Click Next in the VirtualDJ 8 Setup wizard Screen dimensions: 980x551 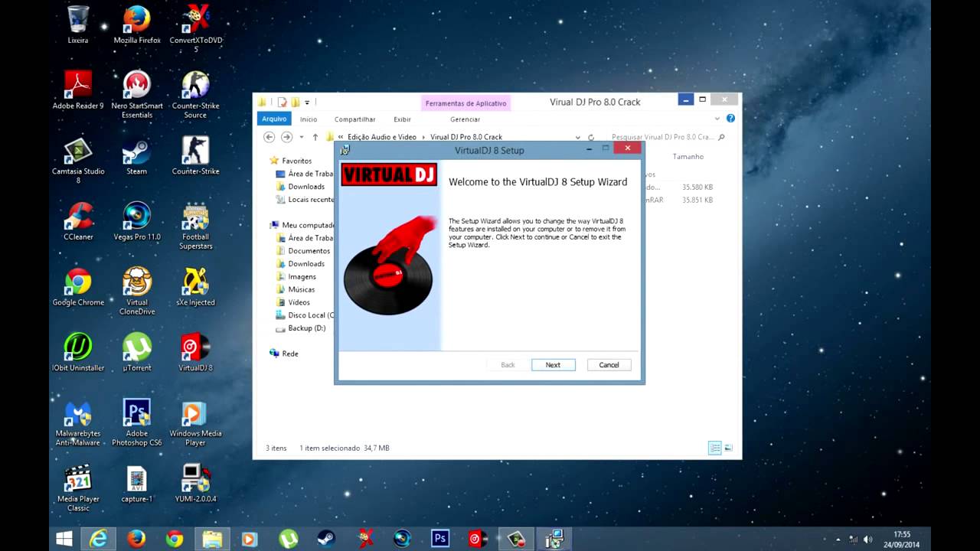coord(553,365)
